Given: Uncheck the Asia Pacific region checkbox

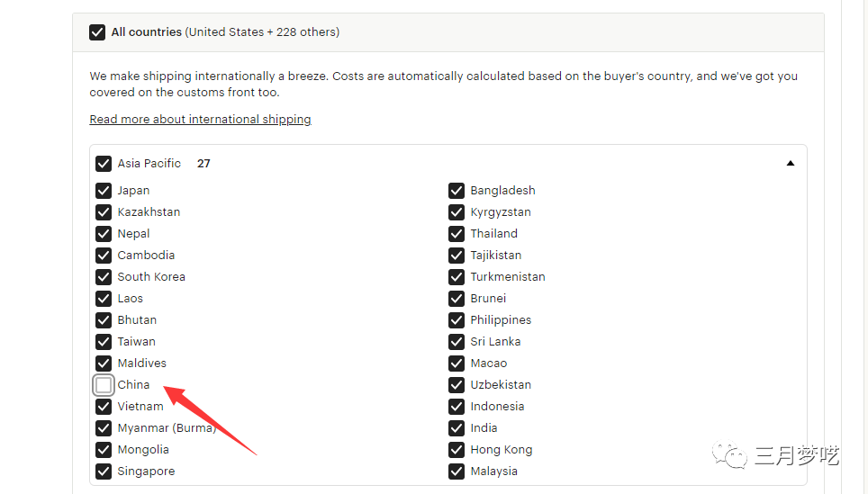Looking at the screenshot, I should pyautogui.click(x=104, y=164).
